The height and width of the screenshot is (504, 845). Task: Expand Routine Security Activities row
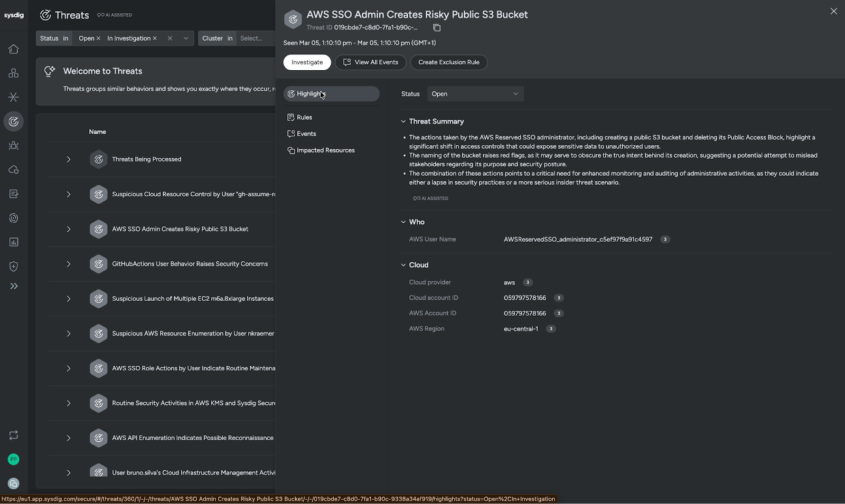tap(68, 403)
